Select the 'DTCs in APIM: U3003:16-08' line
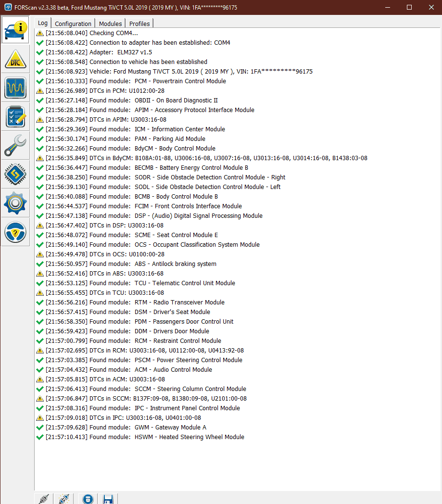 coord(101,120)
